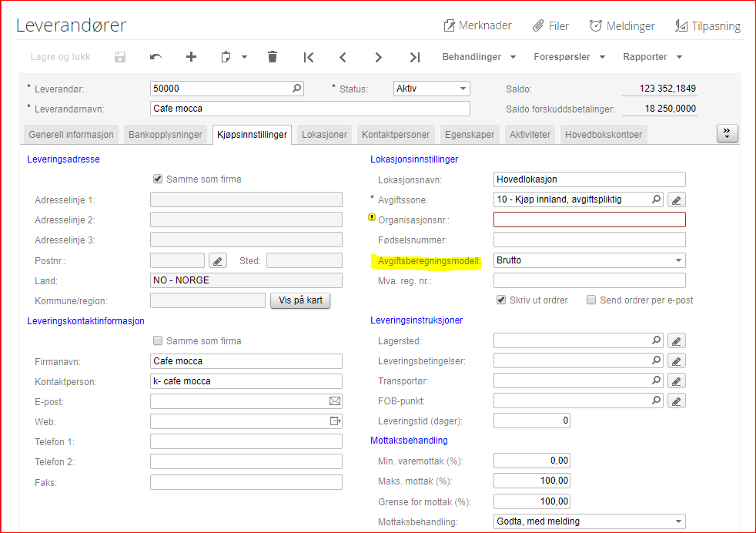Open Merknader notes link
Image resolution: width=756 pixels, height=533 pixels.
pos(477,25)
